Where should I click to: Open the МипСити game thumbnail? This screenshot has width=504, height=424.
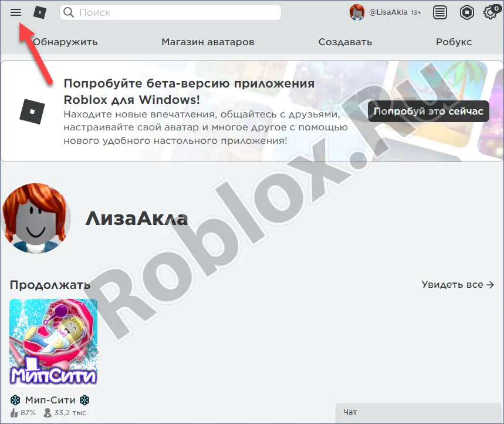point(53,342)
